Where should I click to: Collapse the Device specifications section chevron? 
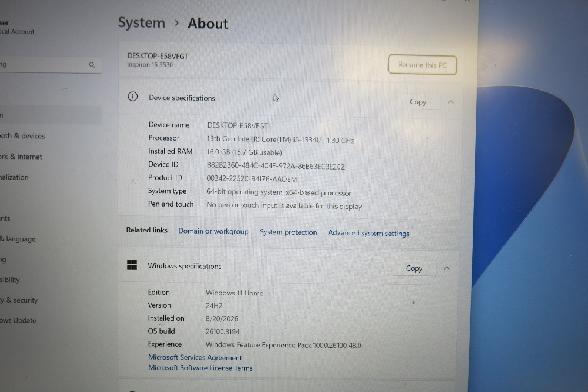(451, 102)
